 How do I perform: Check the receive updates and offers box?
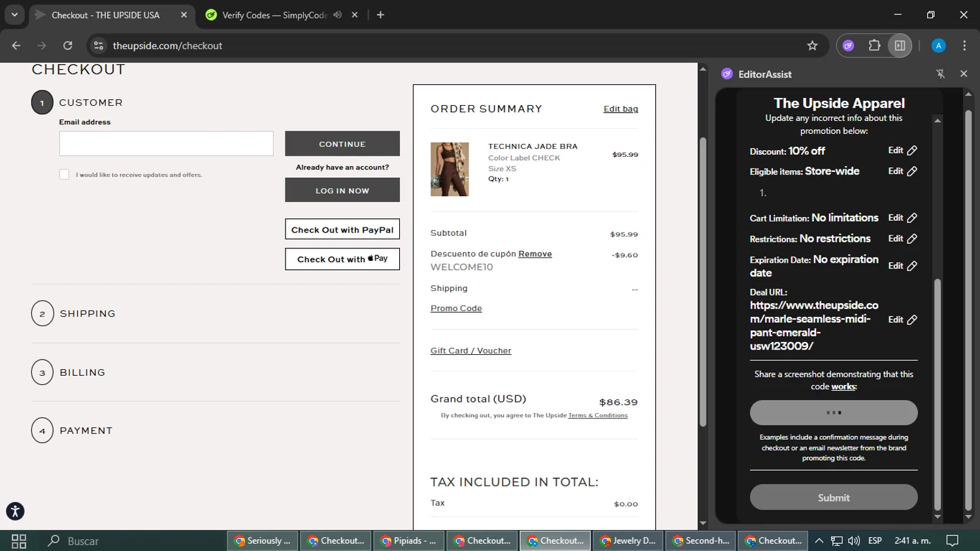pyautogui.click(x=64, y=175)
